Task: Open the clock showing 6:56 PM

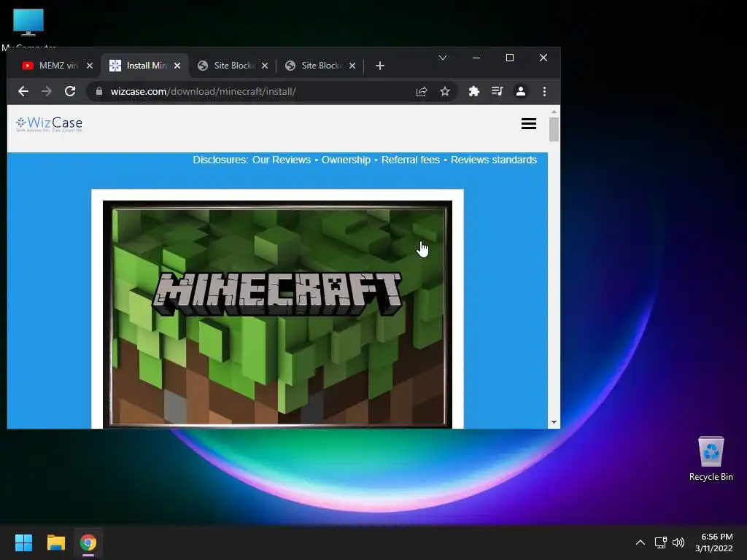Action: pos(713,542)
